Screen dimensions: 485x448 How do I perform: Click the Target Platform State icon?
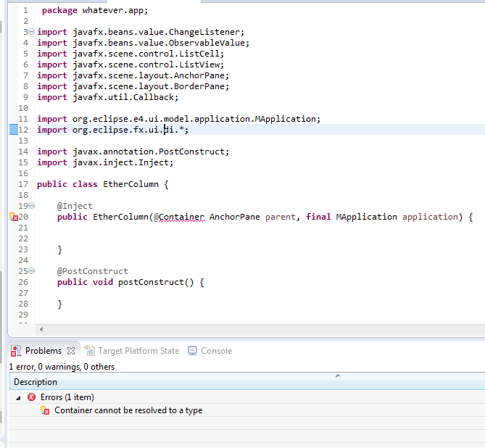[90, 350]
